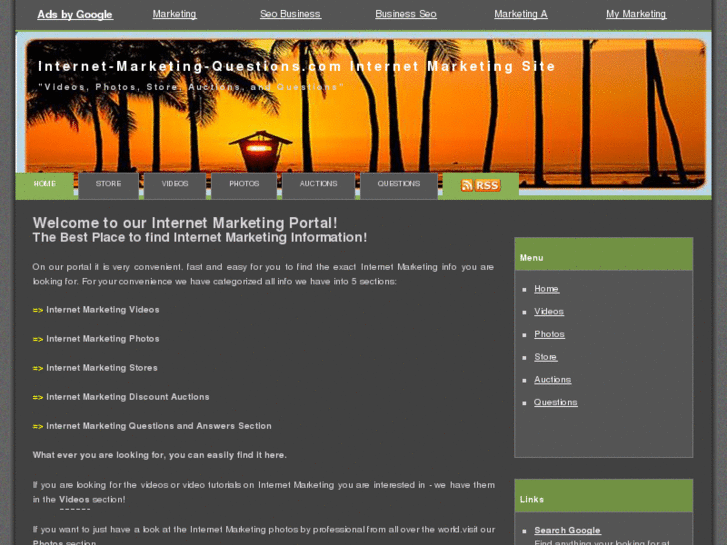The image size is (727, 545).
Task: Open Home in the sidebar Menu
Action: click(x=546, y=289)
